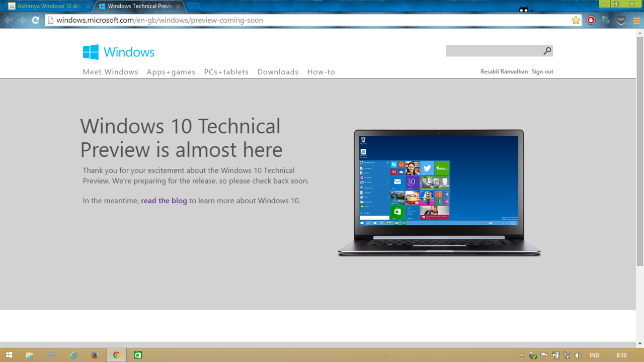Close the Akhirnya Windows 10 tab
Viewport: 644px width, 362px height.
pyautogui.click(x=88, y=7)
